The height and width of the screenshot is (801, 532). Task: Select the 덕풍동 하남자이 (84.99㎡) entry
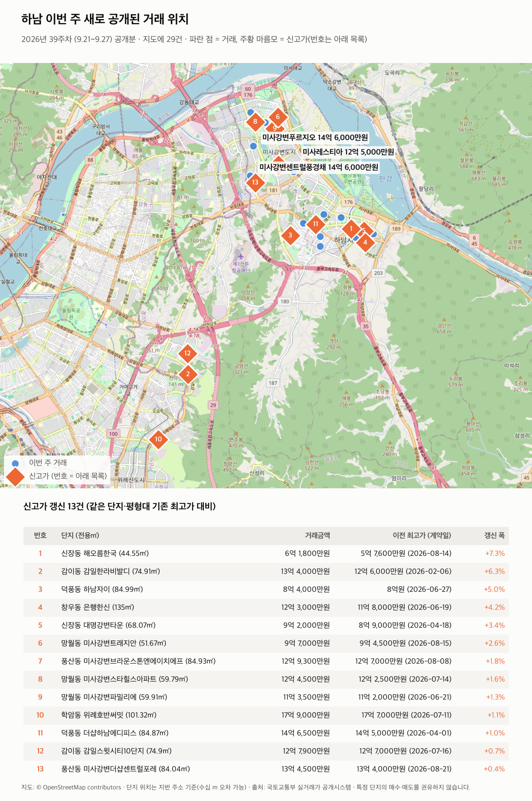coord(102,589)
